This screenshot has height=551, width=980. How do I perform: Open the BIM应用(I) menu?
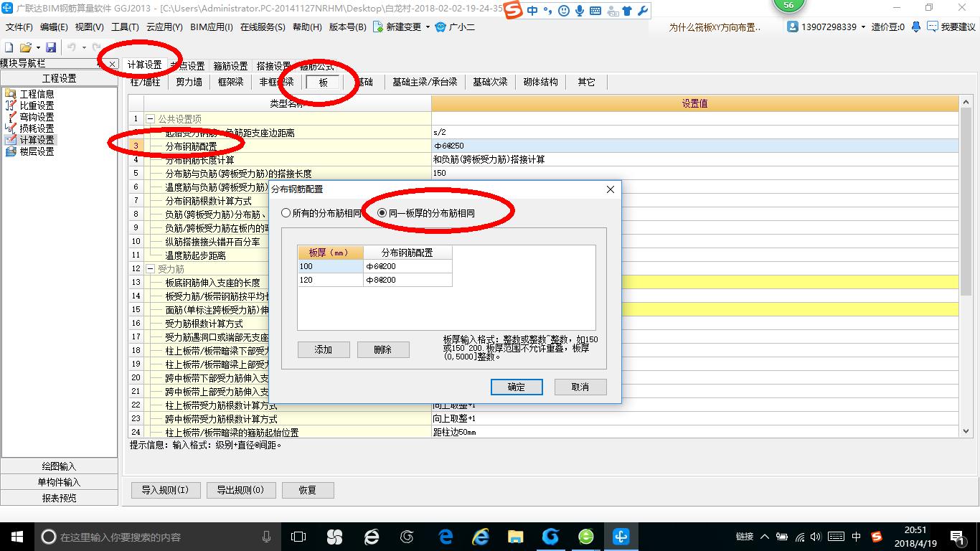tap(212, 27)
